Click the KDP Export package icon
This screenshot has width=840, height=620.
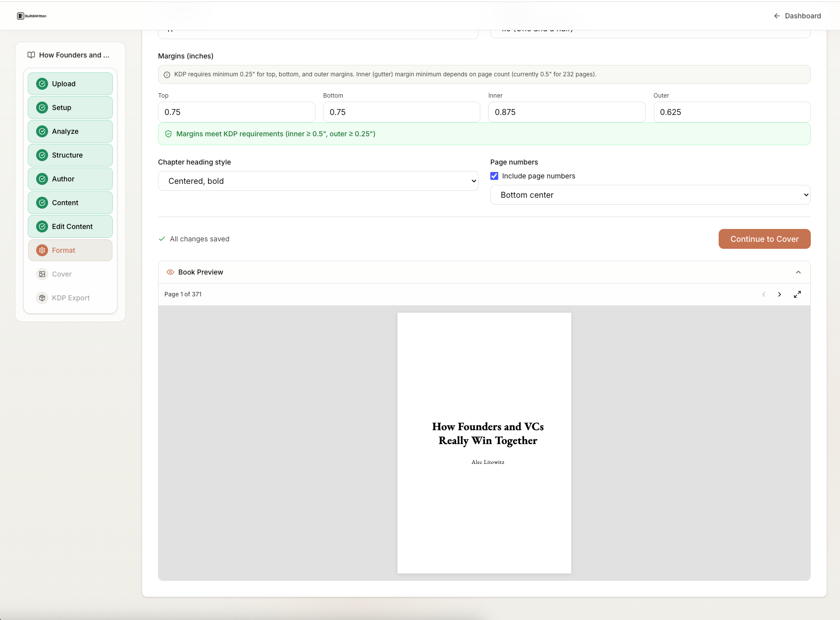coord(42,298)
